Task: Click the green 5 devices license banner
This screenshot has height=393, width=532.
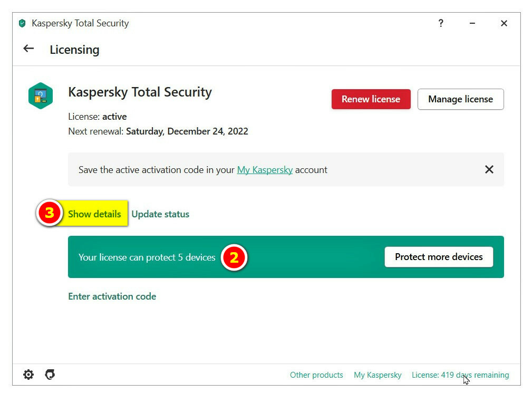Action: [x=286, y=257]
